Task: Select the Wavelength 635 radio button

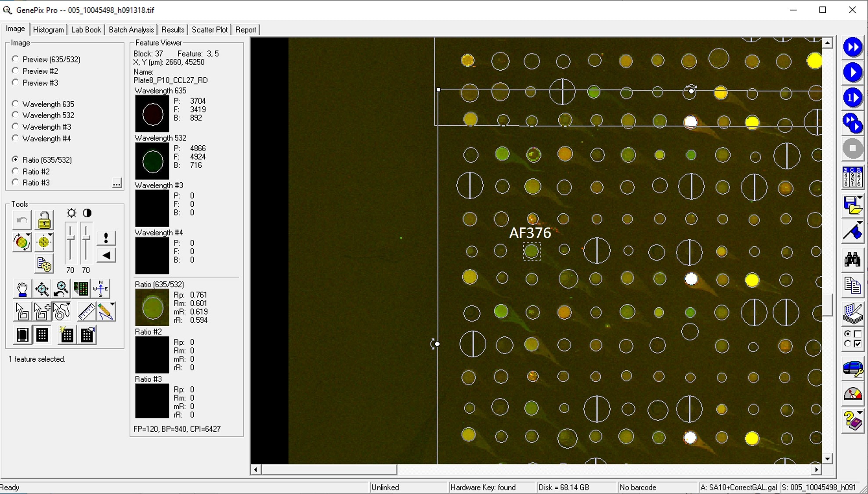Action: [16, 104]
